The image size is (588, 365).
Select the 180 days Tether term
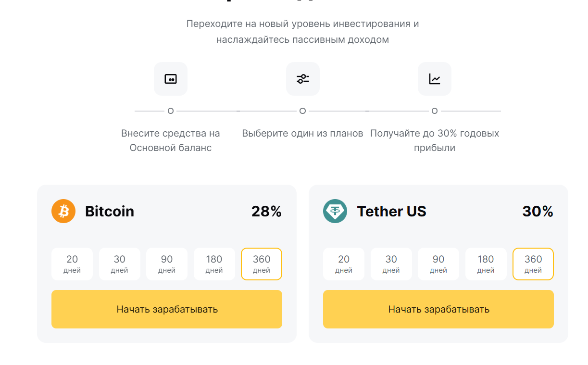(x=486, y=264)
